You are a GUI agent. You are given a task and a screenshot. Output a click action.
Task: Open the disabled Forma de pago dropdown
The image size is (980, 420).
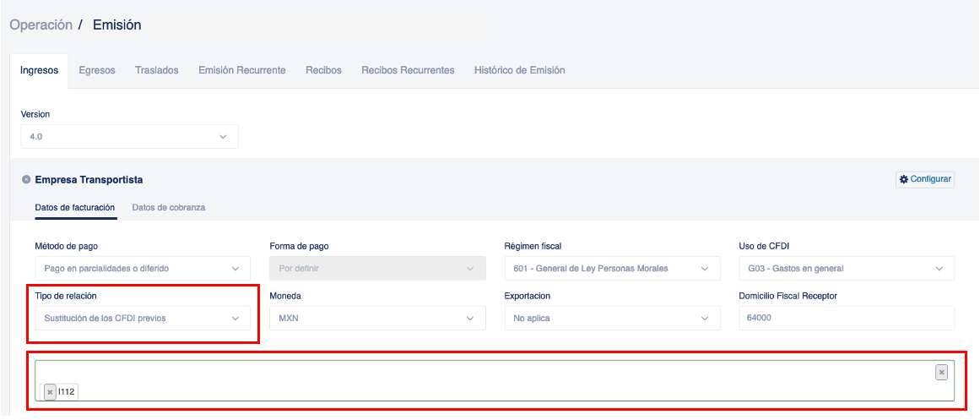(377, 268)
